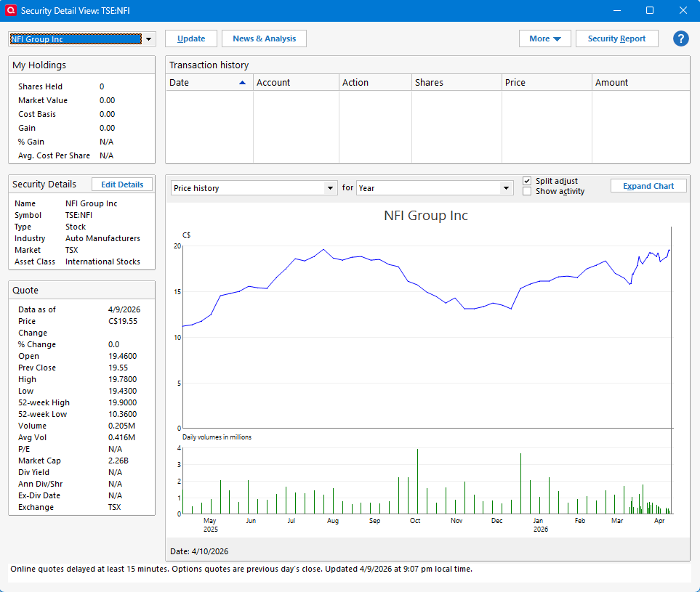This screenshot has width=700, height=592.
Task: Click the 52-week Low 10.3600 value
Action: coord(122,415)
